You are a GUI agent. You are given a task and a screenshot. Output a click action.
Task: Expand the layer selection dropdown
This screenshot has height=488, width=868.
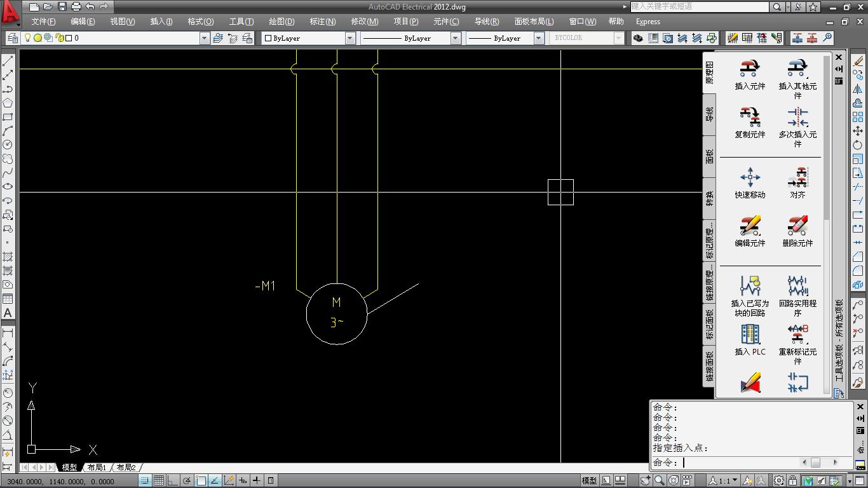click(204, 38)
